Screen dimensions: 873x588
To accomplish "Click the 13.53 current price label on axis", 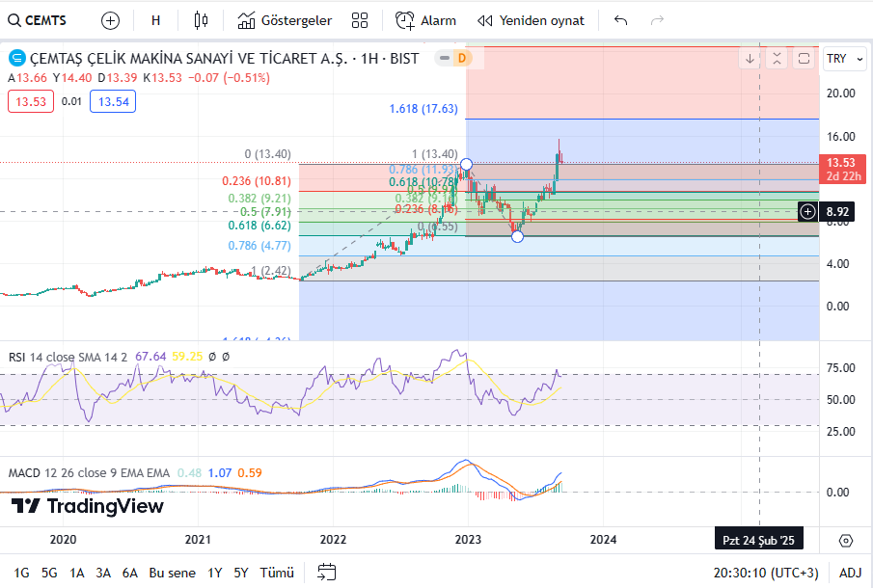I will 842,169.
